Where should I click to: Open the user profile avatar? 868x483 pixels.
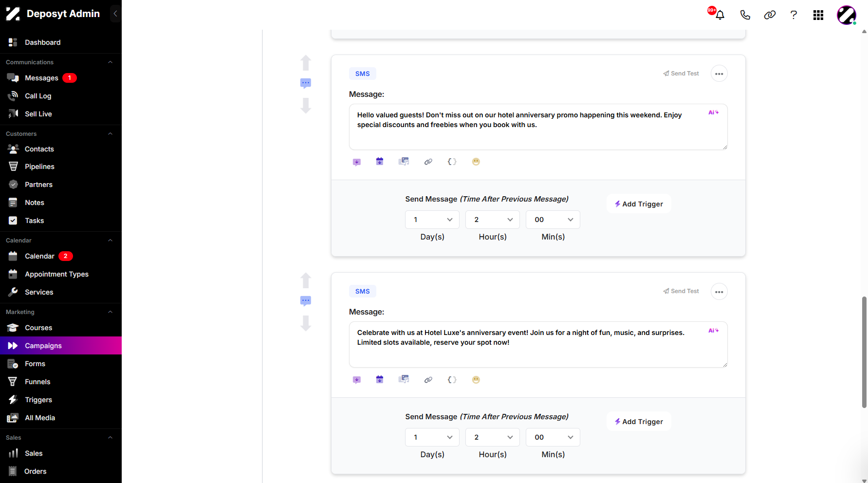pos(847,15)
